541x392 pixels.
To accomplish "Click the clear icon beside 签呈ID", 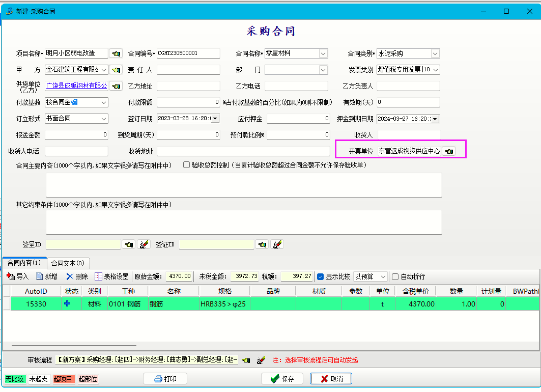I will [x=144, y=244].
